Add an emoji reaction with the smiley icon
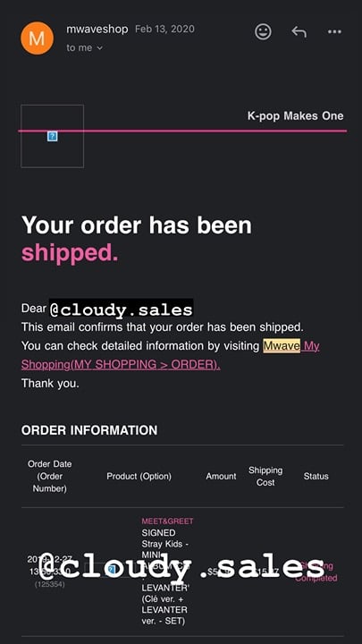Screen dimensions: 362x644 coord(263,31)
